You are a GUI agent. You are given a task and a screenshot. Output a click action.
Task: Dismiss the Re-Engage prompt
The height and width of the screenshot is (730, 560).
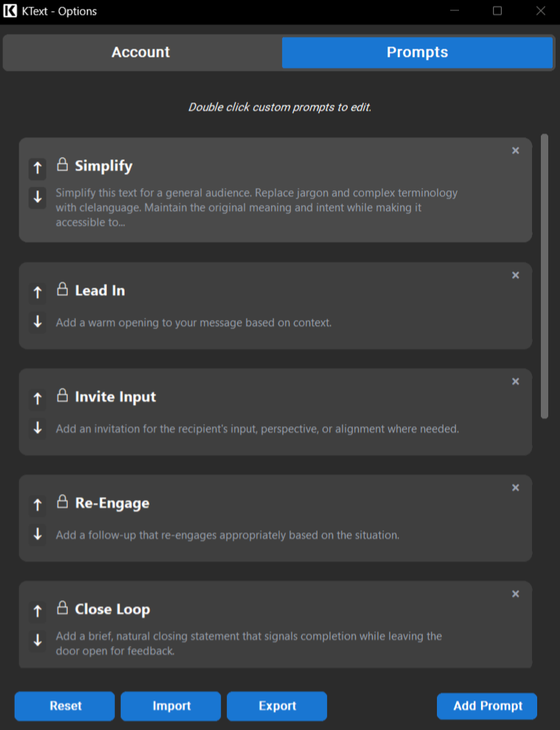click(x=515, y=487)
